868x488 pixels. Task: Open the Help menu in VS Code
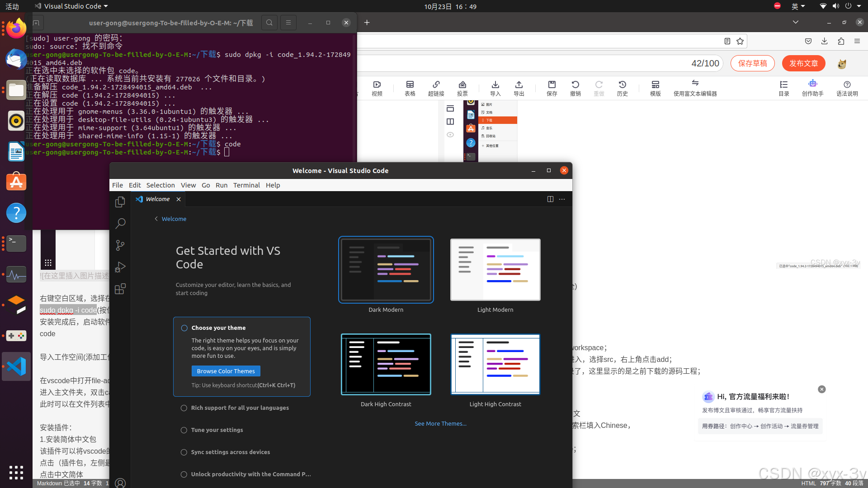pos(273,185)
